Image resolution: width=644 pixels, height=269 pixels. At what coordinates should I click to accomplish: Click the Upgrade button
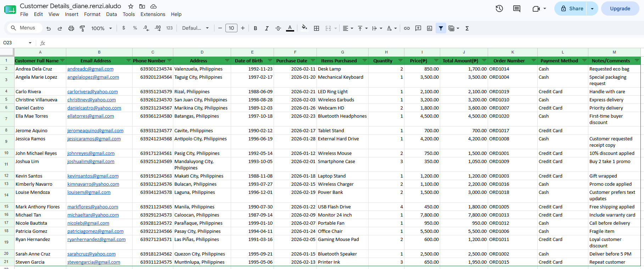[x=620, y=9]
